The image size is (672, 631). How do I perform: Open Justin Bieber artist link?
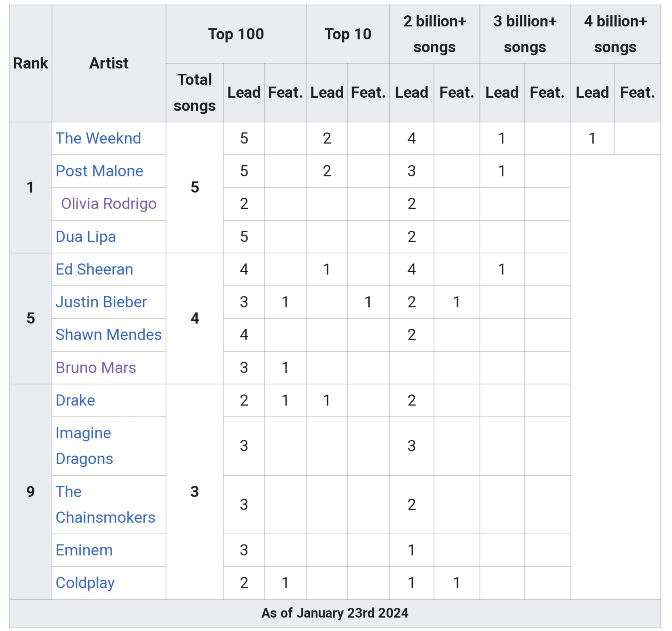(101, 302)
